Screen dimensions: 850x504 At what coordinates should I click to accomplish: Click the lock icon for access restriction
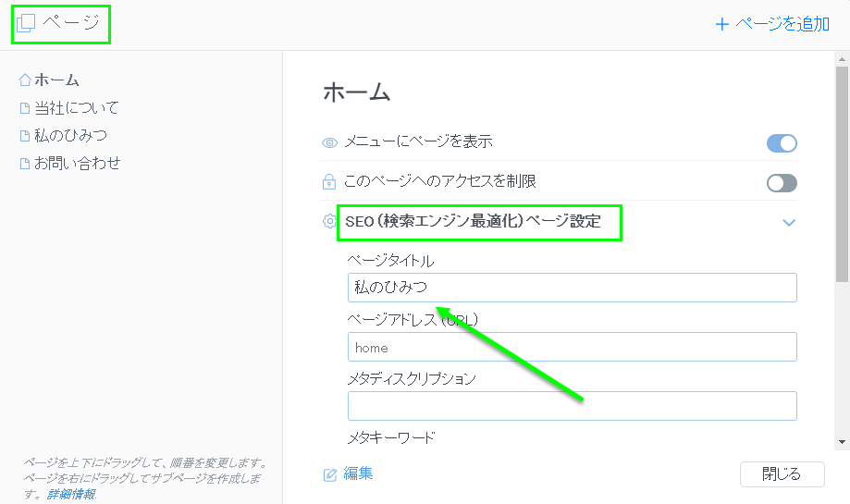pos(329,181)
